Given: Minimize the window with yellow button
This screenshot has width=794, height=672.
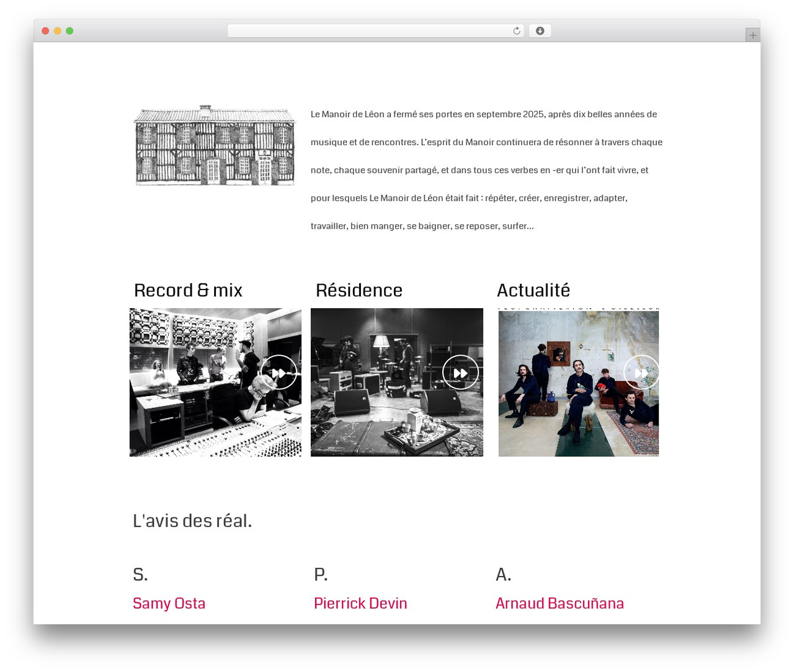Looking at the screenshot, I should tap(57, 31).
